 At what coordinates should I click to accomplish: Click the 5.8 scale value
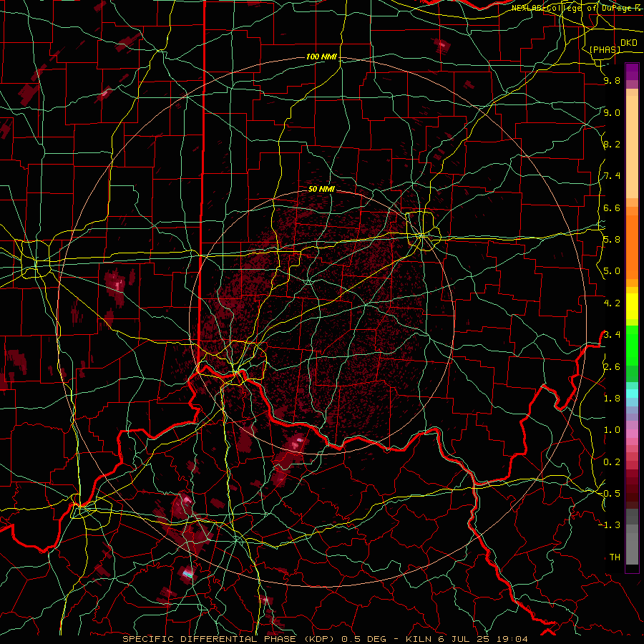coord(612,240)
